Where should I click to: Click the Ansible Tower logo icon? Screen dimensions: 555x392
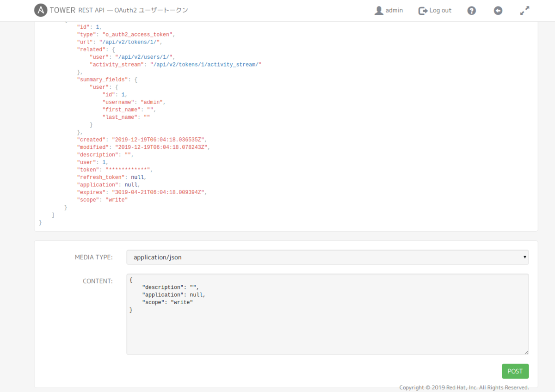point(41,10)
